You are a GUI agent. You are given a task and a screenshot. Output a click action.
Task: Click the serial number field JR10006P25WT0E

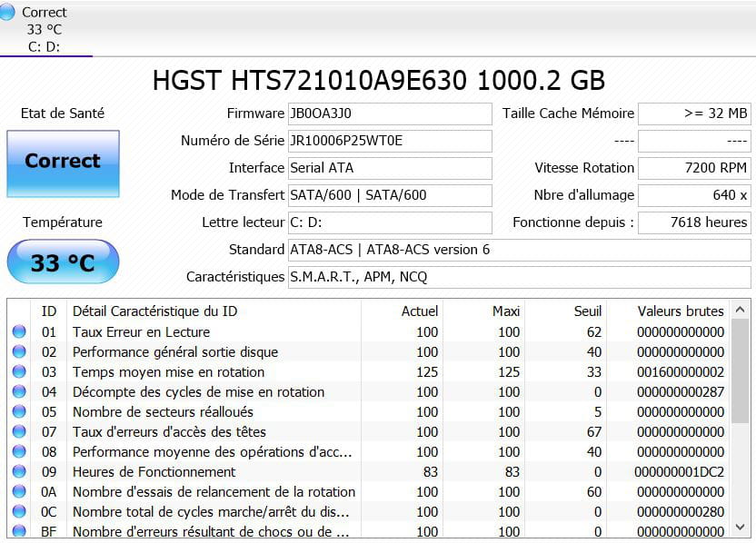tap(390, 141)
